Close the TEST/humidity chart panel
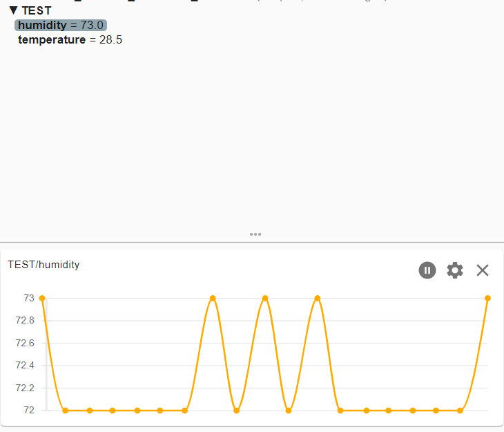Screen dimensions: 504x432 coord(483,270)
